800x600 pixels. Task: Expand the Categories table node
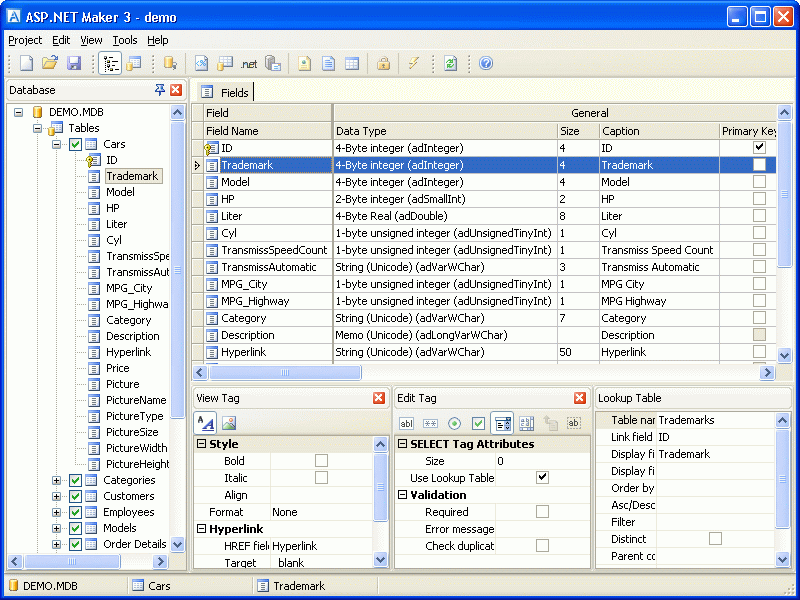coord(57,480)
